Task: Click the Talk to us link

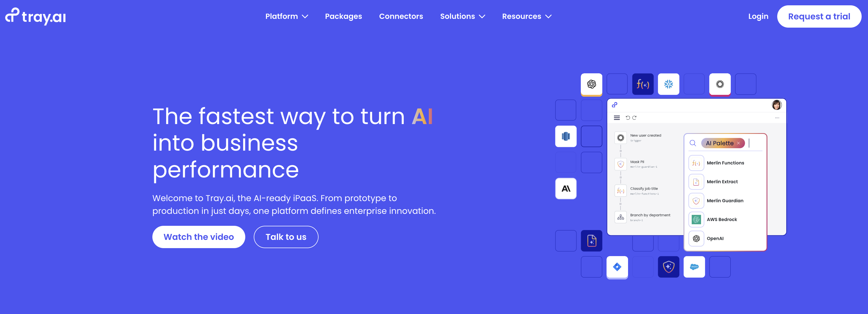Action: (x=286, y=236)
